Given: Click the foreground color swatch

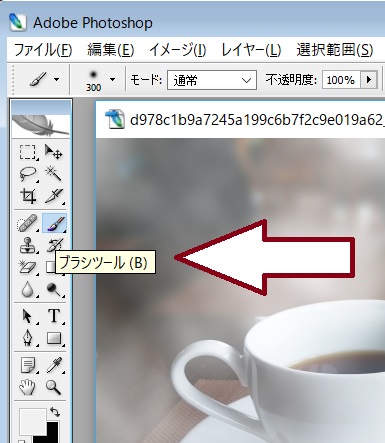Looking at the screenshot, I should point(32,421).
